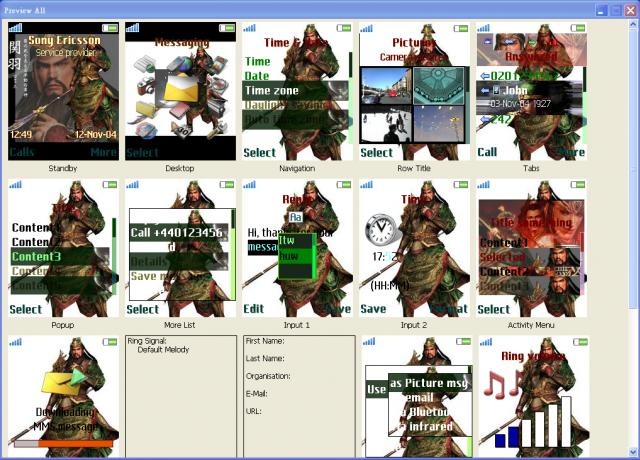Click the 'Organisation:' field label
This screenshot has height=460, width=640.
pyautogui.click(x=268, y=376)
